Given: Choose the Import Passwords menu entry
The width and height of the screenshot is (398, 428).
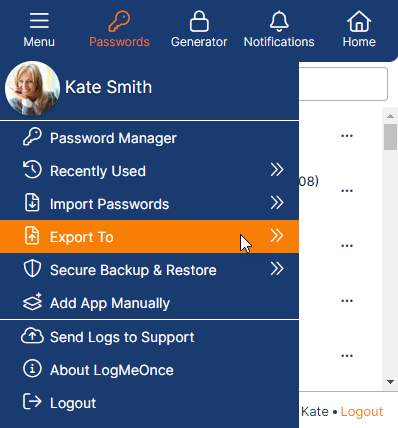Looking at the screenshot, I should [x=149, y=204].
